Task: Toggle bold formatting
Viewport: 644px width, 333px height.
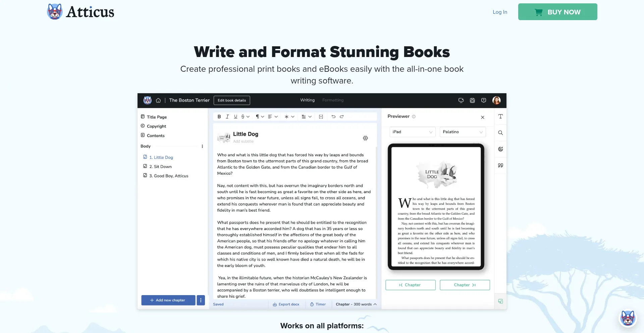Action: (219, 117)
